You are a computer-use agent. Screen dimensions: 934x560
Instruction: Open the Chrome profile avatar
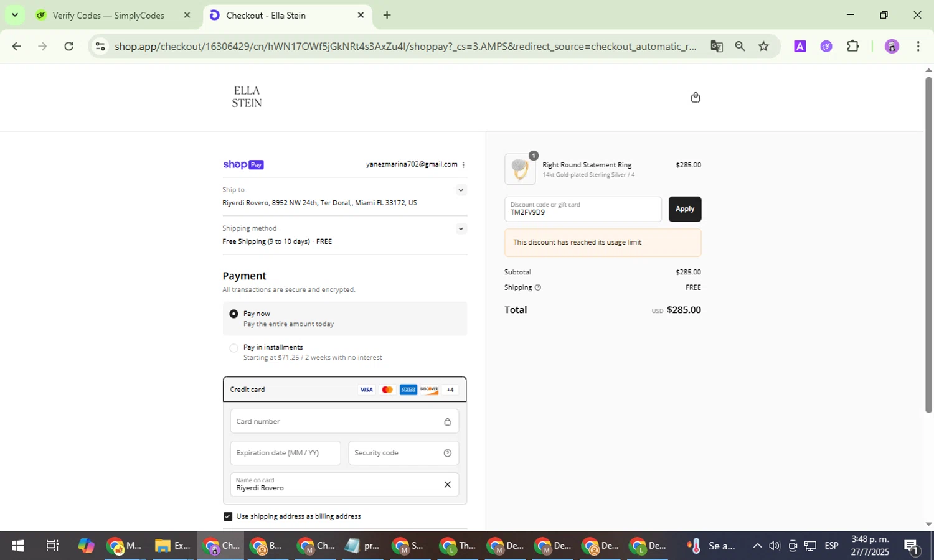pyautogui.click(x=892, y=46)
